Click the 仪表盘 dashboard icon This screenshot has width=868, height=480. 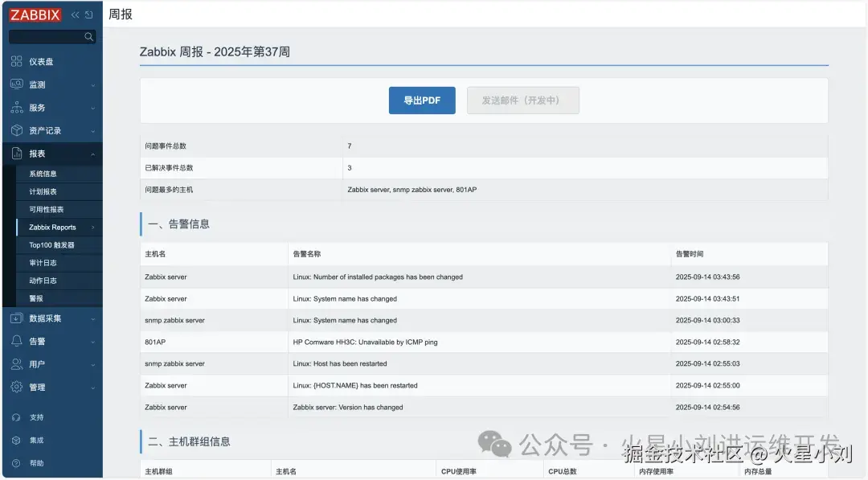tap(17, 61)
